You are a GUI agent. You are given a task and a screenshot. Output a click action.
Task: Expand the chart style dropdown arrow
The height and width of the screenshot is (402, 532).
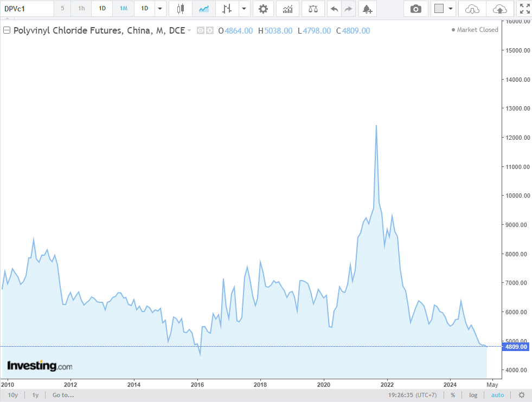click(245, 9)
